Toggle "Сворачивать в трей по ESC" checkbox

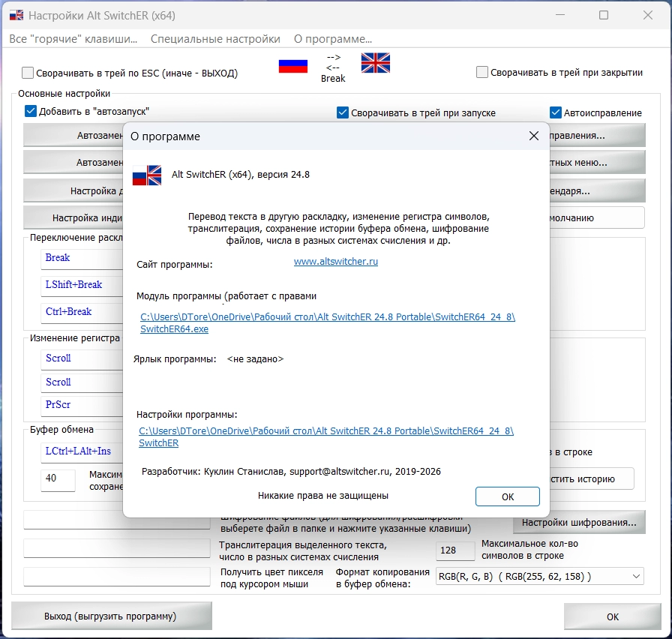(28, 73)
